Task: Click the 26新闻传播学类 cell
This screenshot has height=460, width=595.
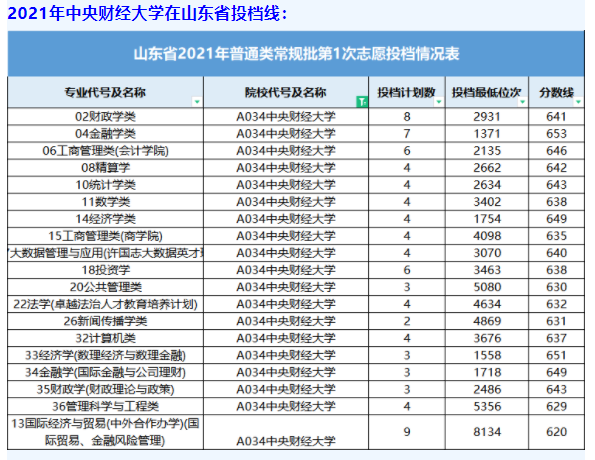Action: coord(105,321)
